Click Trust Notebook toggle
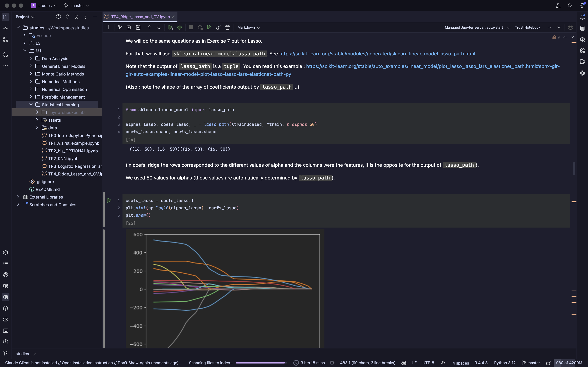 coord(527,27)
